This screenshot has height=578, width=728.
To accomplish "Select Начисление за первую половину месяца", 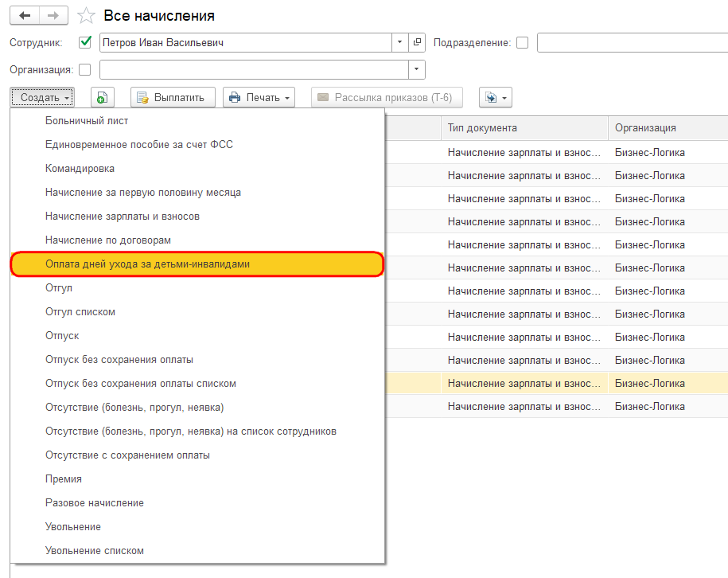I will pos(197,193).
